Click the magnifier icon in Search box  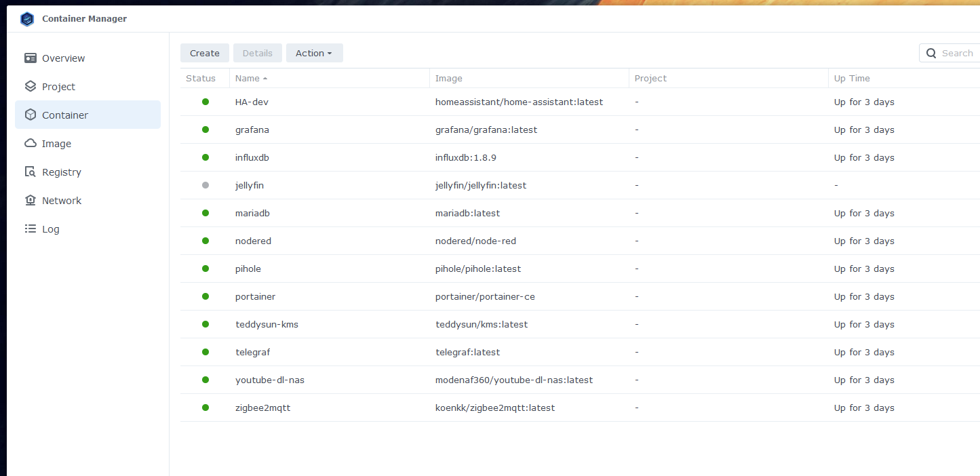pos(930,54)
